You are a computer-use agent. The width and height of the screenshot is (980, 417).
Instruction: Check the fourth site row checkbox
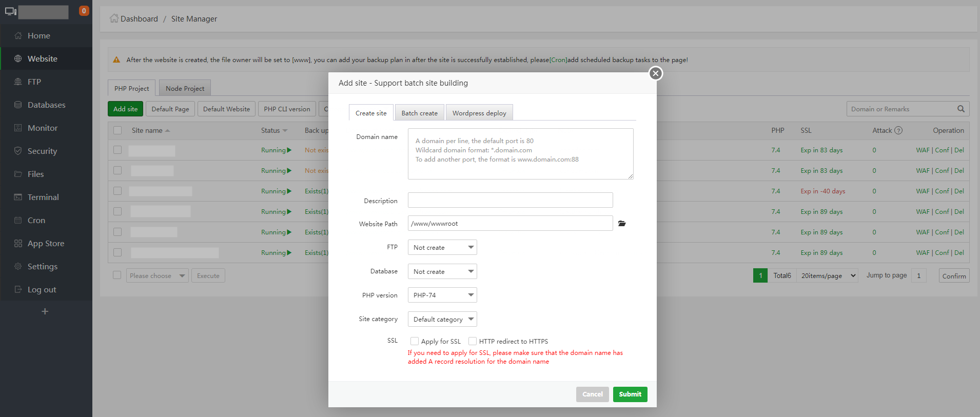(x=117, y=211)
